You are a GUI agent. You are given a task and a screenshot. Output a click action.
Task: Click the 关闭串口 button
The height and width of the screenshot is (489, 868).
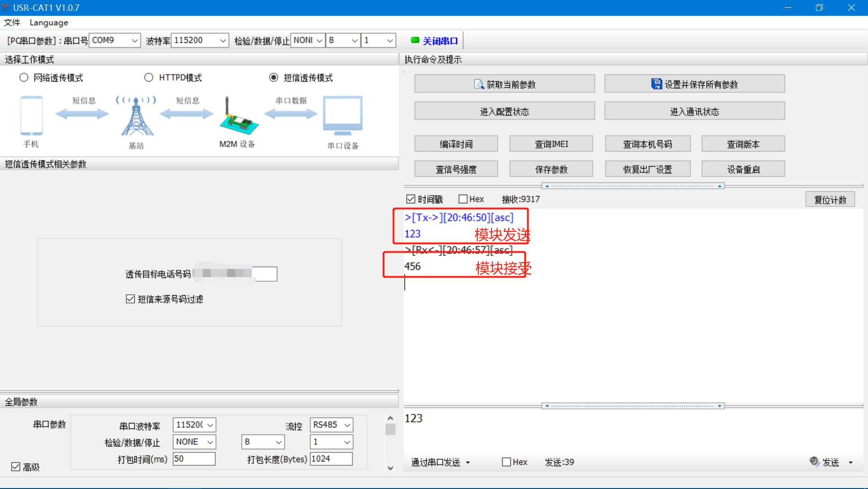434,40
